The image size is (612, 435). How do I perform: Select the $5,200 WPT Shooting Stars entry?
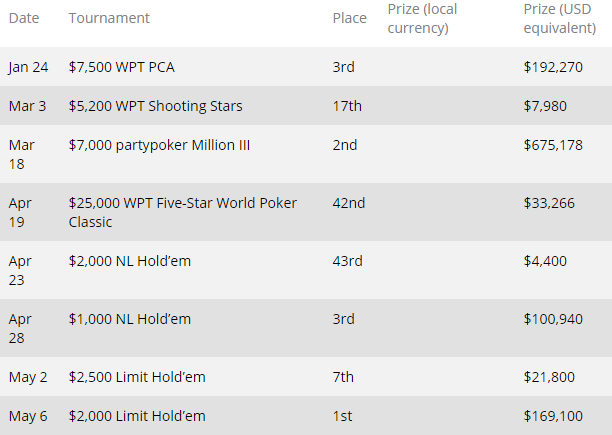click(155, 106)
